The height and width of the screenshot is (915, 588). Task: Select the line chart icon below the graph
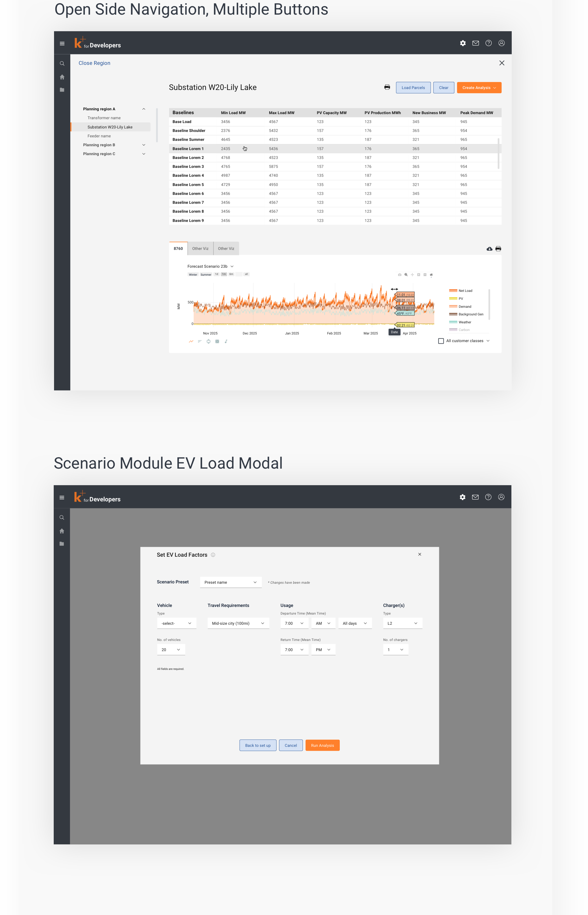click(x=191, y=341)
